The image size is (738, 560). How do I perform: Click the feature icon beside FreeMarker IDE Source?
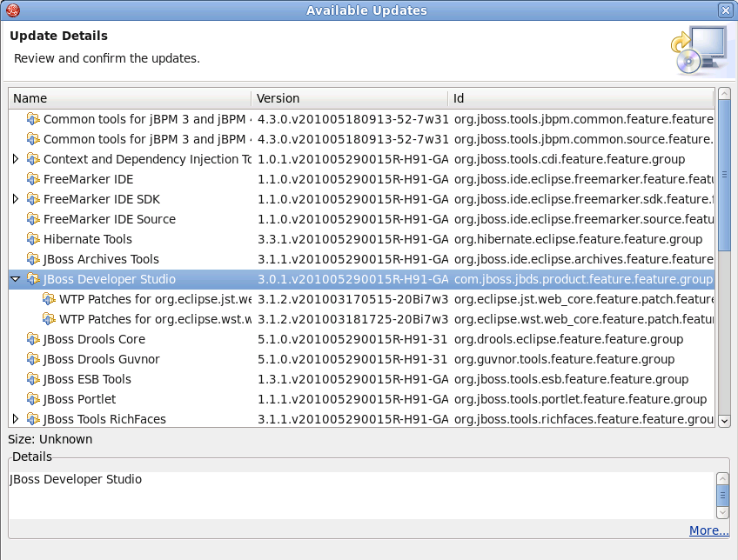[x=33, y=218]
